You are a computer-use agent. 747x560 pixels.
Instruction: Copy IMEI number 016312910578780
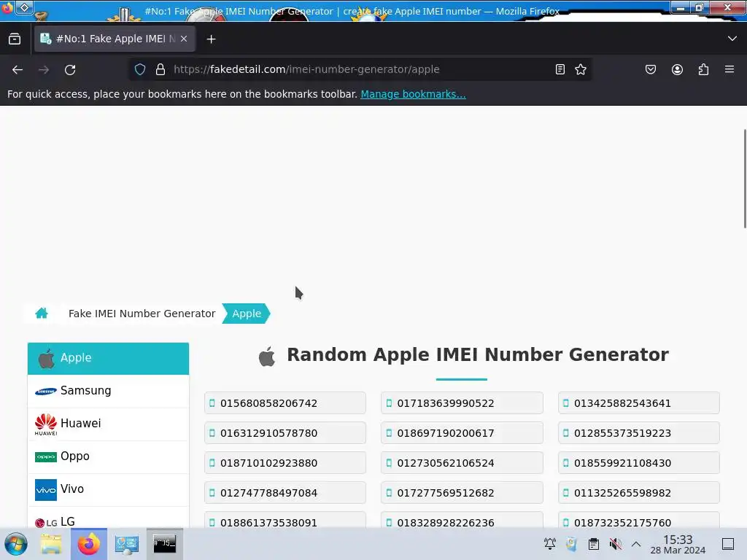(x=285, y=433)
